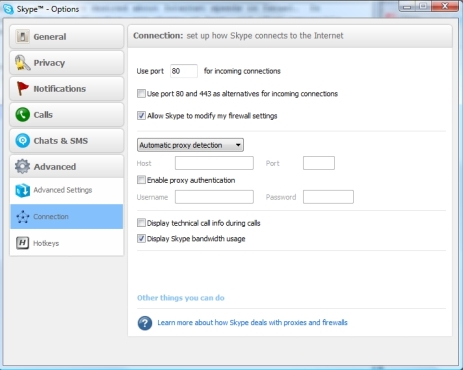The width and height of the screenshot is (463, 370).
Task: Collapse the Advanced section header
Action: (x=67, y=166)
